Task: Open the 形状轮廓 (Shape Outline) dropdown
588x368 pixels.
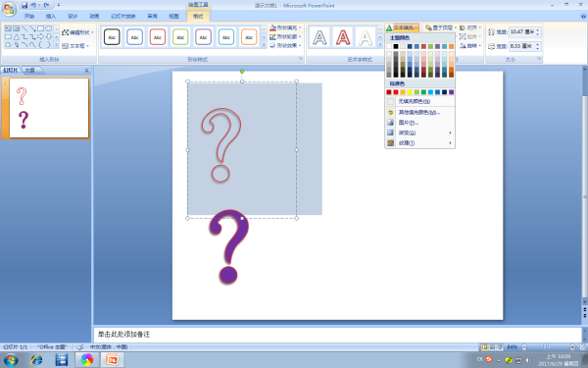Action: coord(285,37)
